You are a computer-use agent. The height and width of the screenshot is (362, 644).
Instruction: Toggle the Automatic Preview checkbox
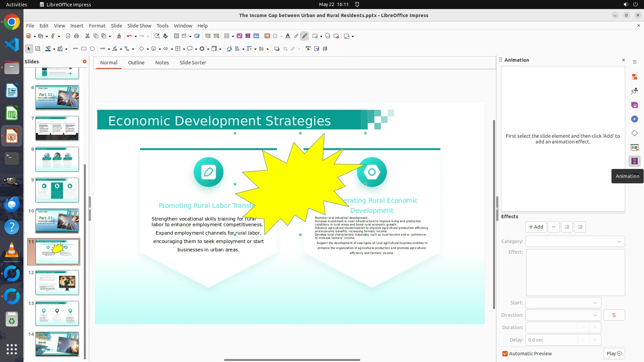[x=505, y=354]
